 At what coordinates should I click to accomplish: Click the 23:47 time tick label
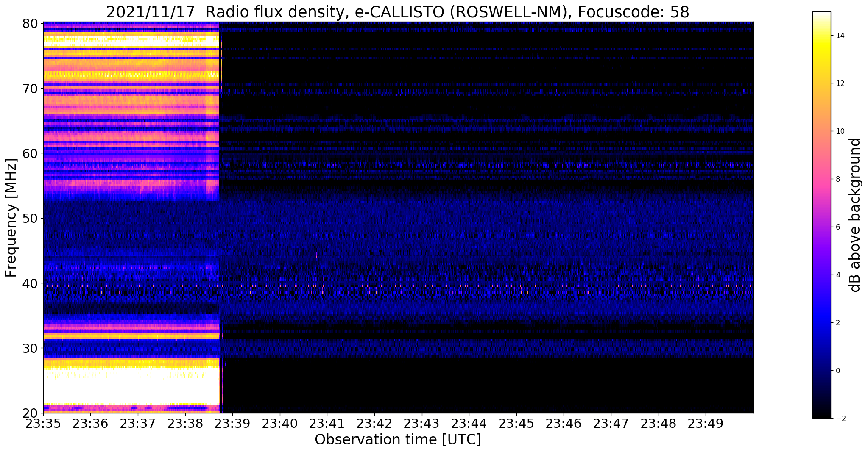coord(611,423)
